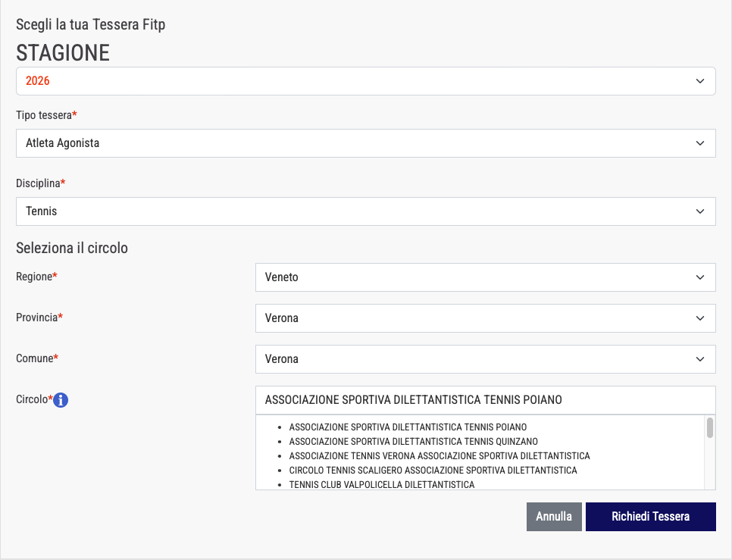Choose Tennis Quinzano in the club list

[413, 441]
